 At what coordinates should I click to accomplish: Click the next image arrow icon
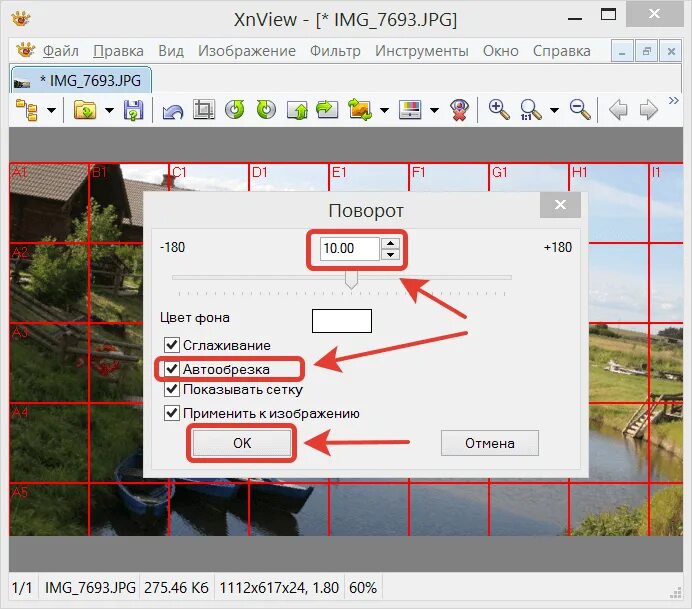pos(648,110)
